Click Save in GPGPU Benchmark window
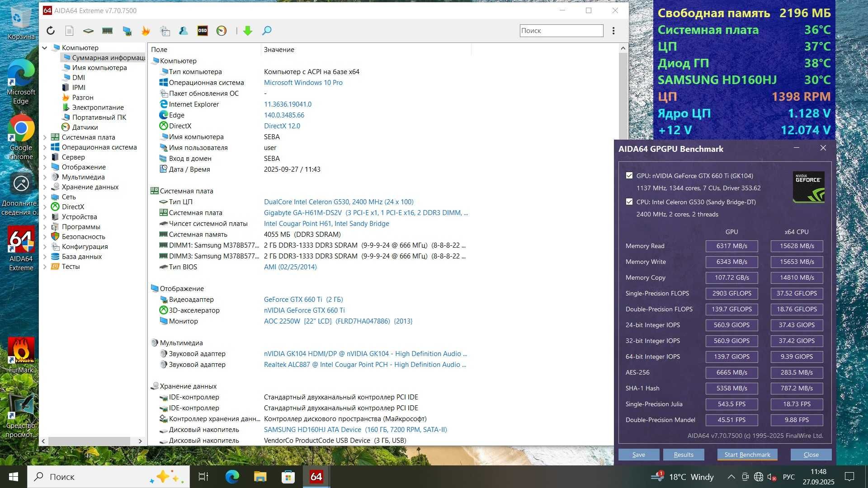This screenshot has height=488, width=868. 639,455
